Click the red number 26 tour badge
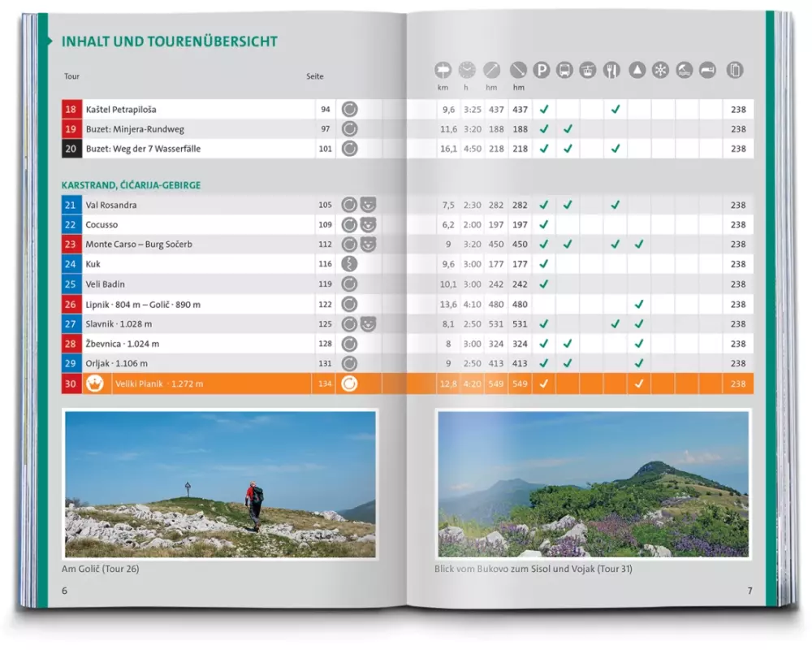The image size is (812, 650). tap(71, 304)
